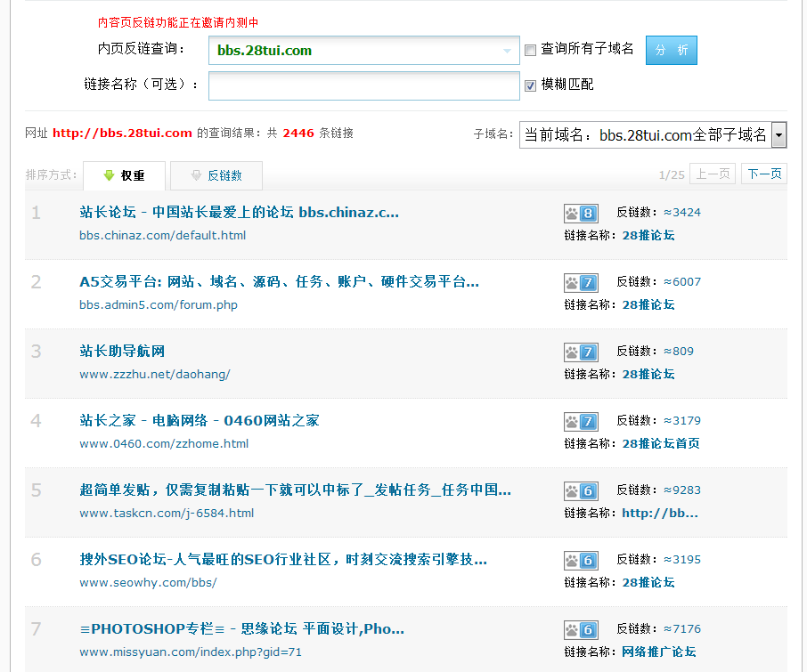Image resolution: width=807 pixels, height=672 pixels.
Task: Click the www.seowhy.com/bbs/ URL
Action: (148, 582)
